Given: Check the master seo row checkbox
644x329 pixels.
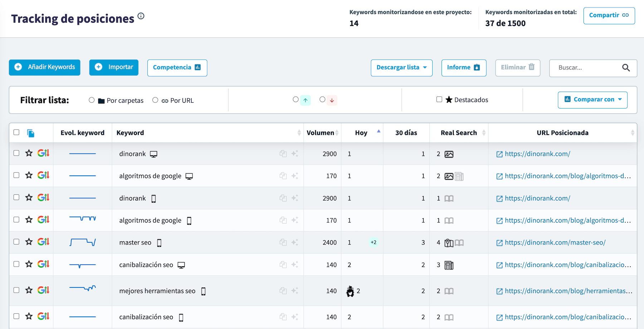Looking at the screenshot, I should 16,242.
